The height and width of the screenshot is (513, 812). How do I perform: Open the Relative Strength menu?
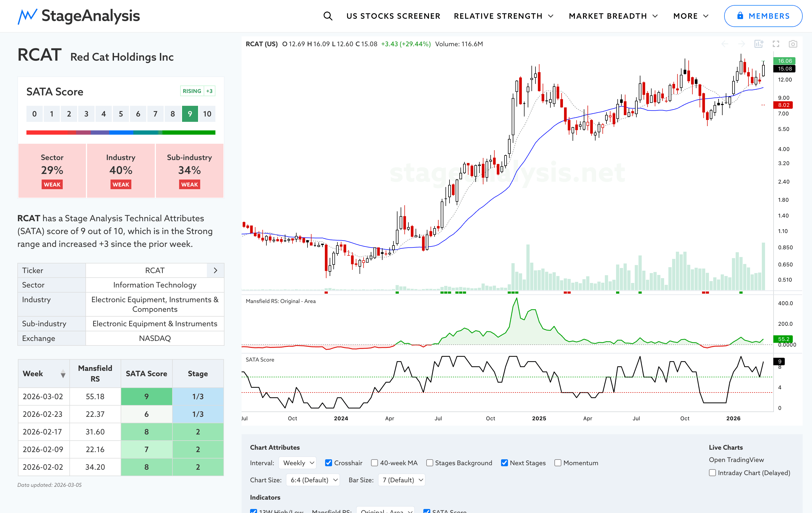point(503,16)
